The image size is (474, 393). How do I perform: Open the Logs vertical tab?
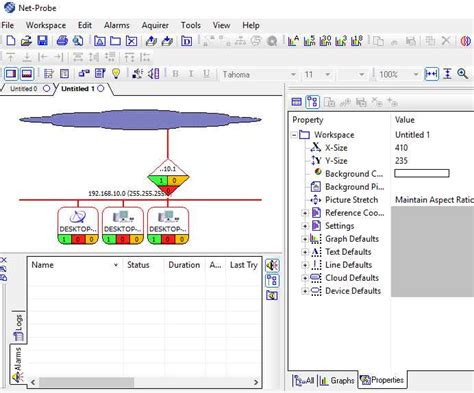tap(19, 327)
